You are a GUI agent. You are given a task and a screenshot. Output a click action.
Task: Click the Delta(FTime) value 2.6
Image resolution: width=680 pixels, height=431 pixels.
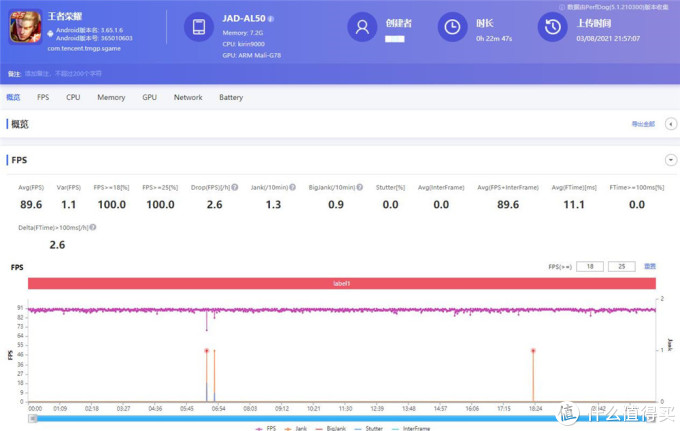point(57,245)
